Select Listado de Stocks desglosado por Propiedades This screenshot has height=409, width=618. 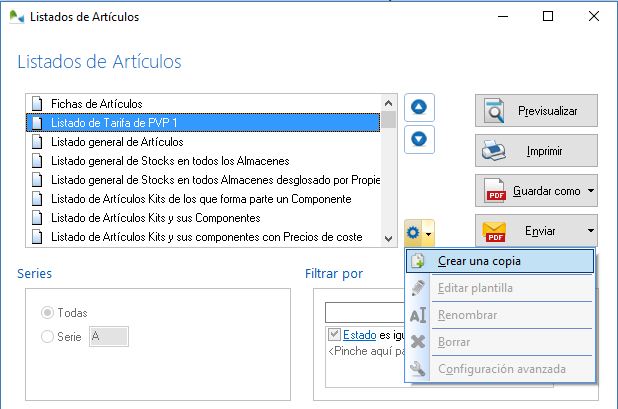click(203, 180)
